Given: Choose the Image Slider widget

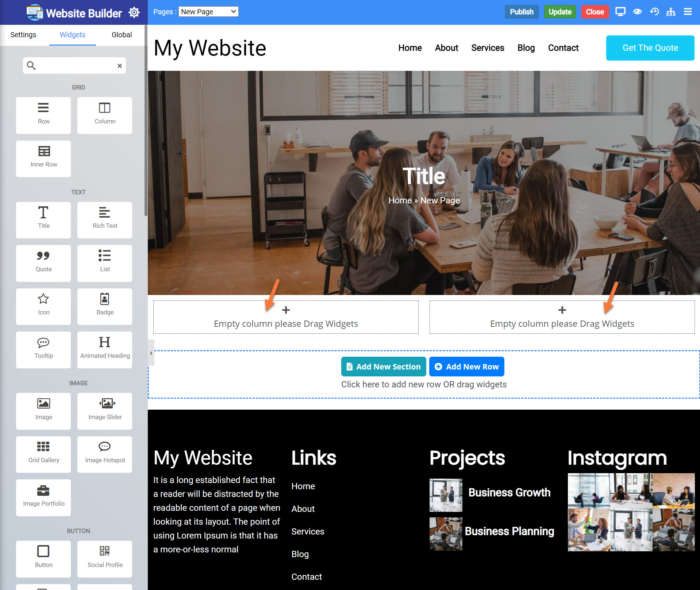Looking at the screenshot, I should click(x=105, y=411).
